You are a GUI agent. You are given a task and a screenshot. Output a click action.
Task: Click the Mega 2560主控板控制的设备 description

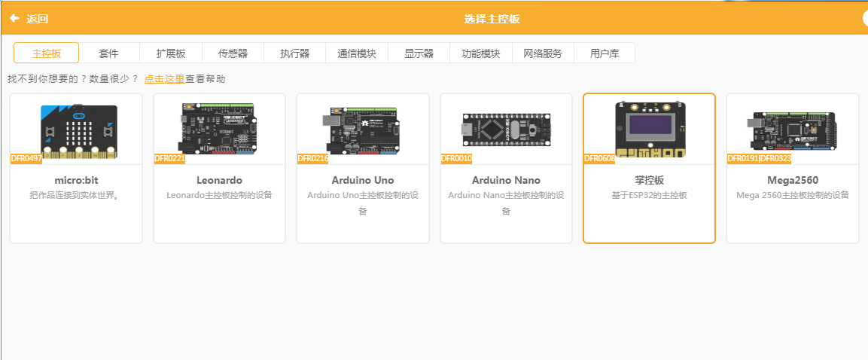(x=793, y=196)
